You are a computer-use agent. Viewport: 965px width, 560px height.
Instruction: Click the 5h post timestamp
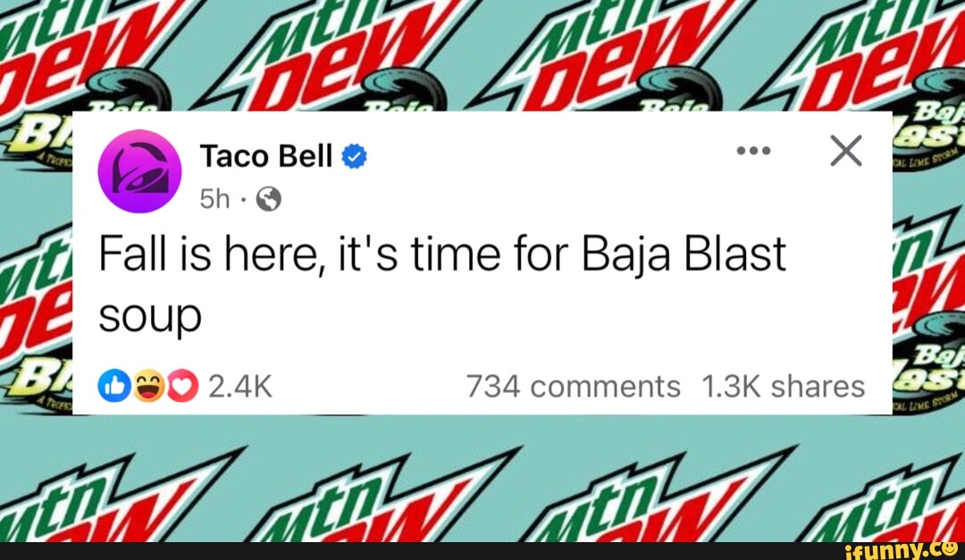214,199
